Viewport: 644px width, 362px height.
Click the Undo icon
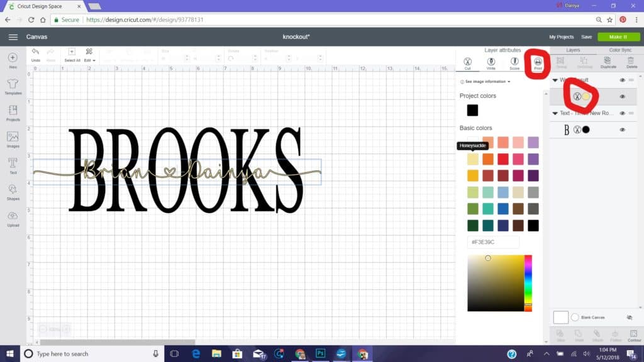click(35, 55)
